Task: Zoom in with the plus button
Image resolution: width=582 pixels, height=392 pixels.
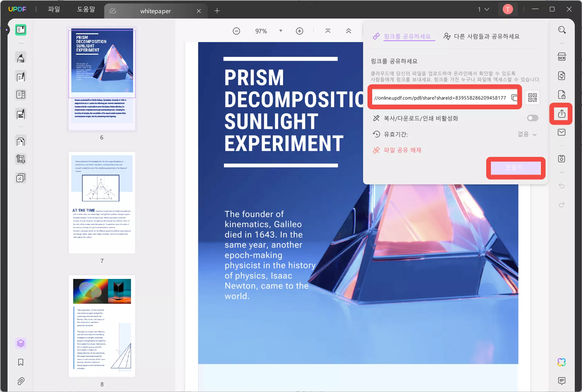Action: [x=300, y=31]
